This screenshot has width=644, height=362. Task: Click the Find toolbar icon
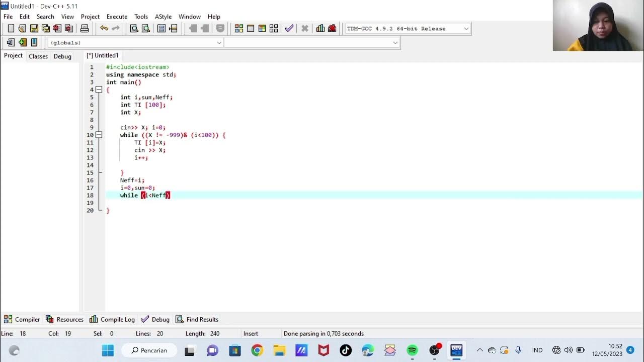click(134, 29)
